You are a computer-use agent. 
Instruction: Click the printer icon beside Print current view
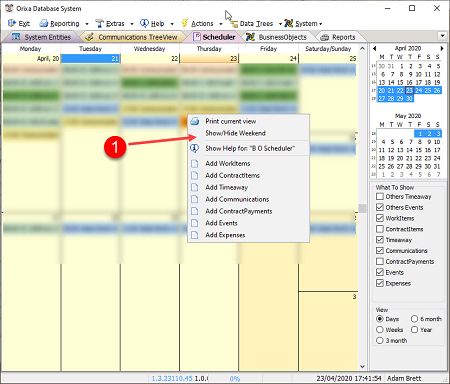pyautogui.click(x=195, y=121)
